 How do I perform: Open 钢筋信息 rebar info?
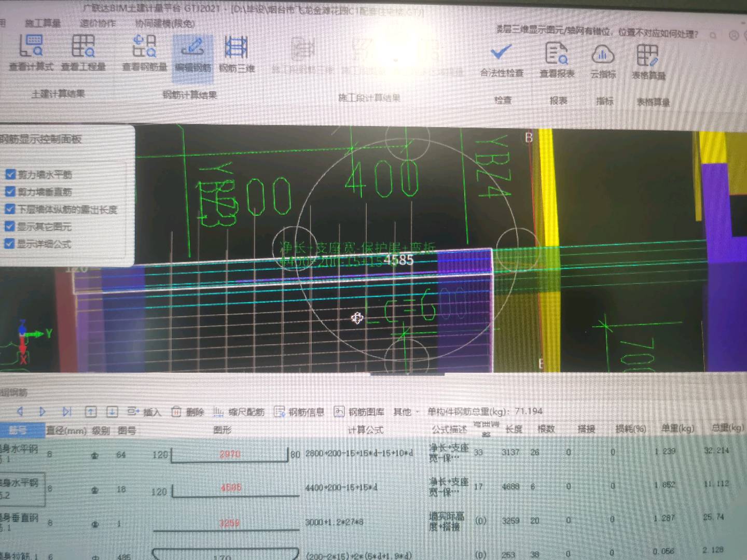click(x=299, y=412)
